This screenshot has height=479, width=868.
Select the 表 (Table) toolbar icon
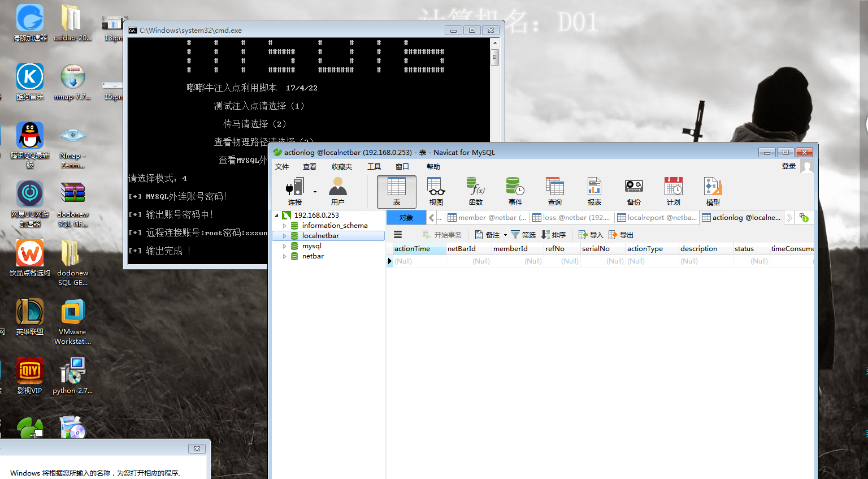pos(397,192)
